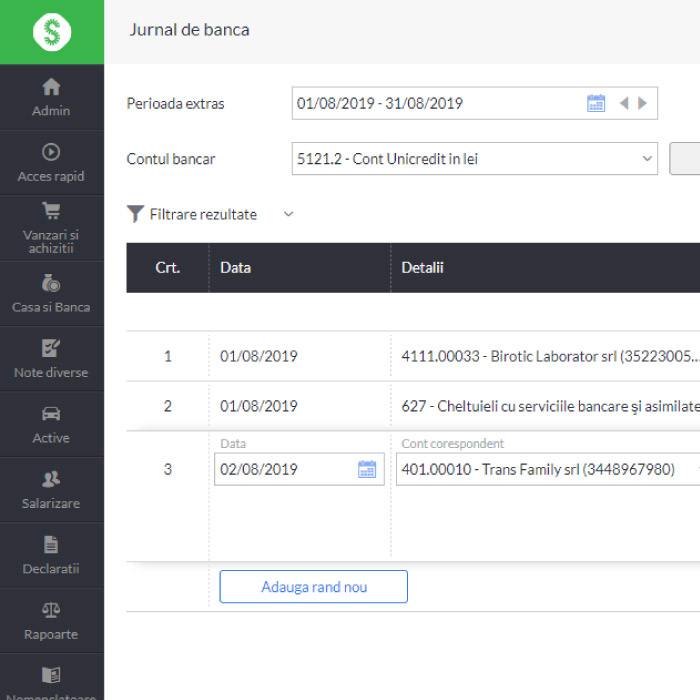Select row 1 Birotic Laborator entry
700x700 pixels.
pos(540,356)
